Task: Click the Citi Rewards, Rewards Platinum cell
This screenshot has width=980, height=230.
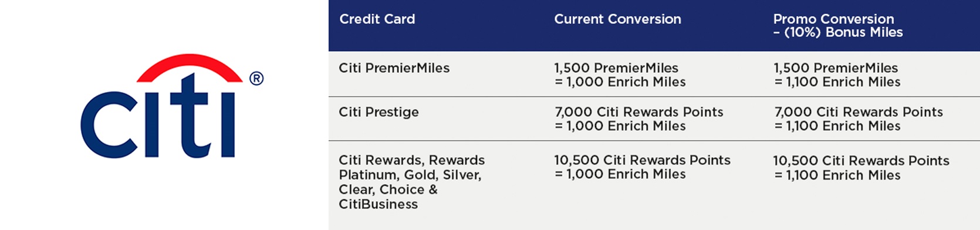Action: [411, 182]
